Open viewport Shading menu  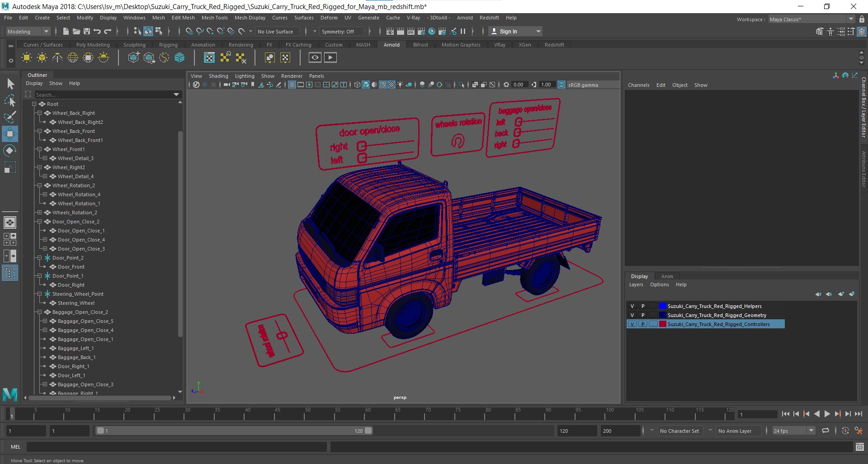218,76
